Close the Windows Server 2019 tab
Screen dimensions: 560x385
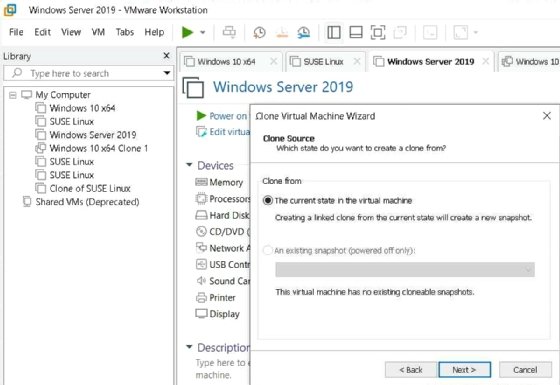(x=486, y=61)
